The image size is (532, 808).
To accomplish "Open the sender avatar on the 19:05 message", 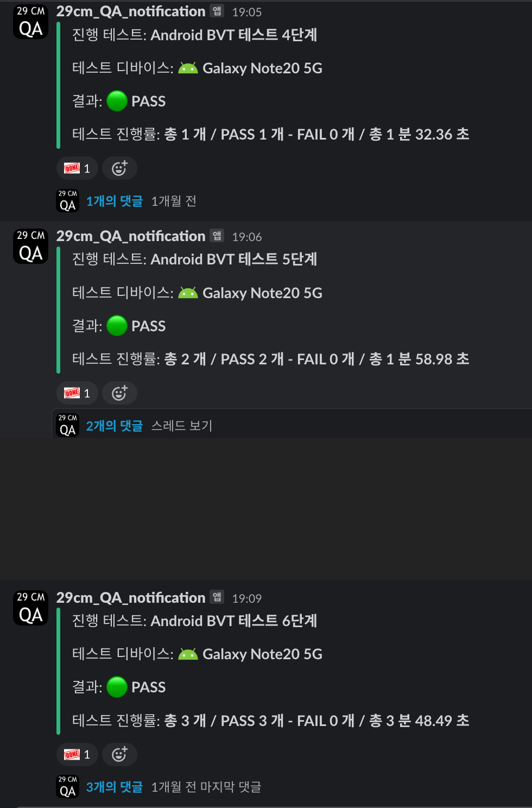I will point(30,22).
